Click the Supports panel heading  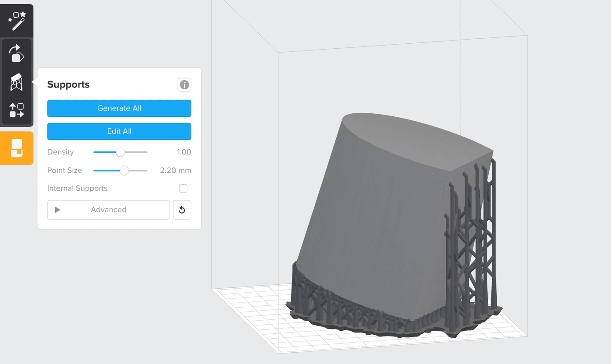point(69,84)
